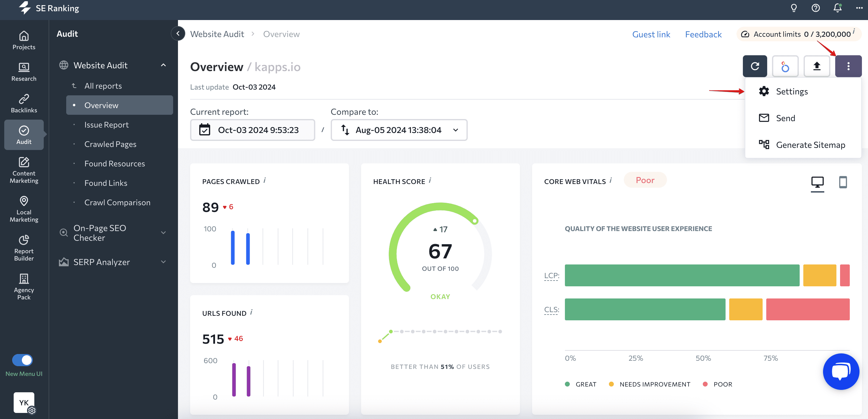Image resolution: width=868 pixels, height=419 pixels.
Task: Open the YK account avatar settings
Action: pyautogui.click(x=24, y=403)
